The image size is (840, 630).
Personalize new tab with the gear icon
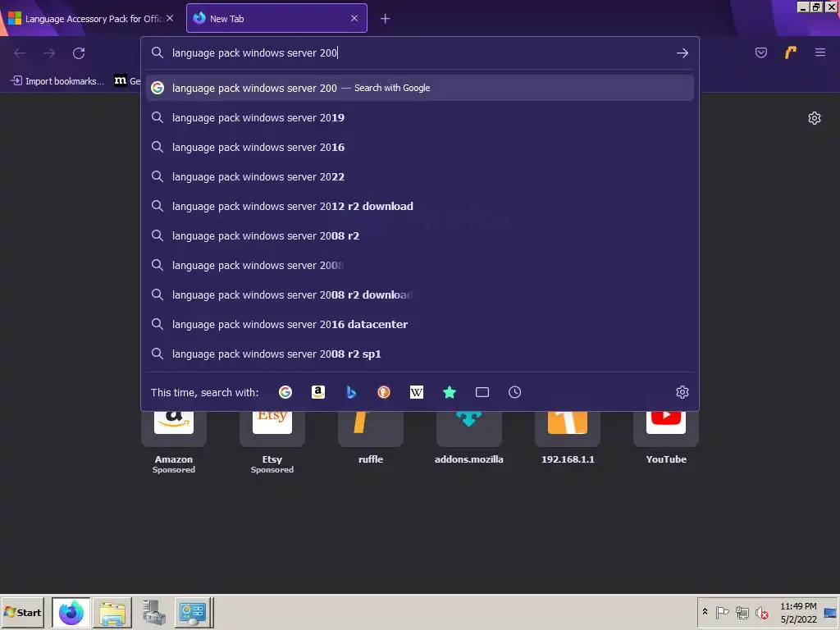click(815, 118)
